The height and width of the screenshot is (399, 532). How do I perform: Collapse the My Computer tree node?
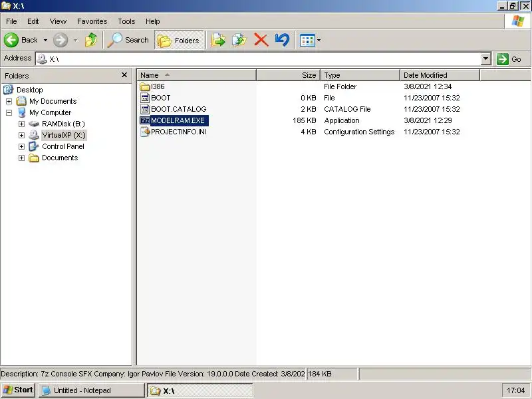tap(9, 112)
